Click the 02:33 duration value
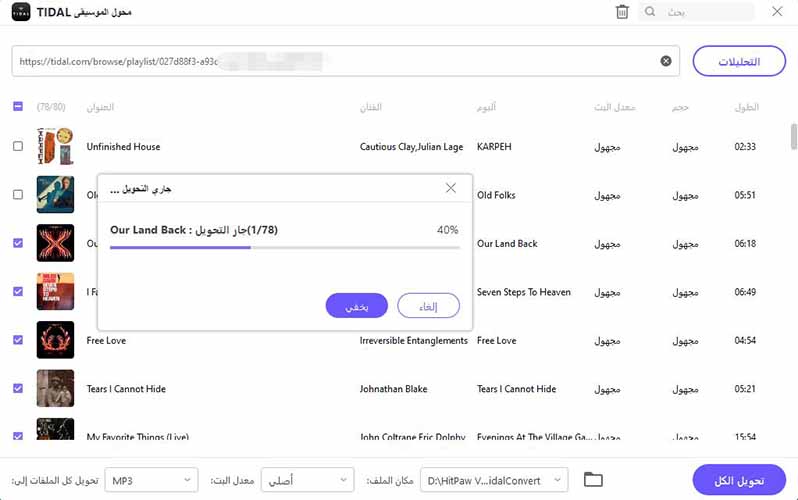The width and height of the screenshot is (798, 500). (x=745, y=147)
